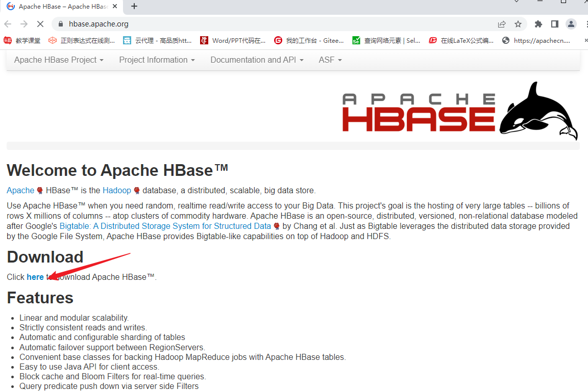This screenshot has width=588, height=391.
Task: Open the user profile avatar icon
Action: (x=571, y=24)
